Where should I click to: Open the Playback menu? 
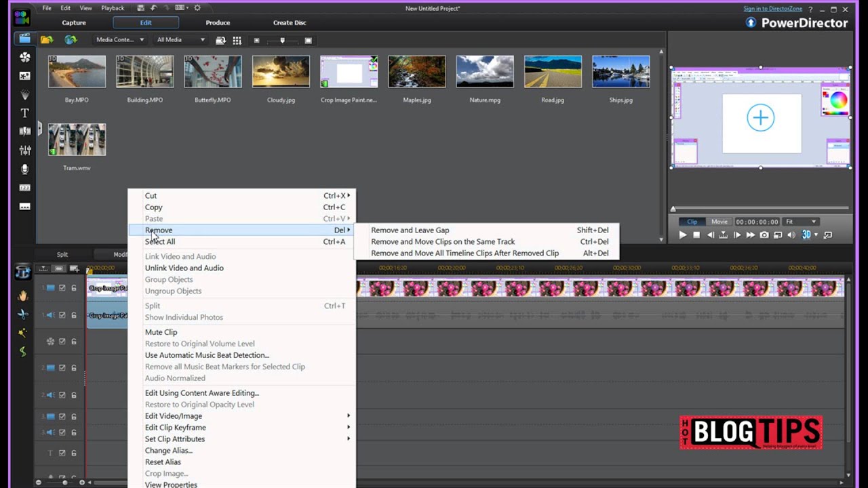(x=113, y=8)
